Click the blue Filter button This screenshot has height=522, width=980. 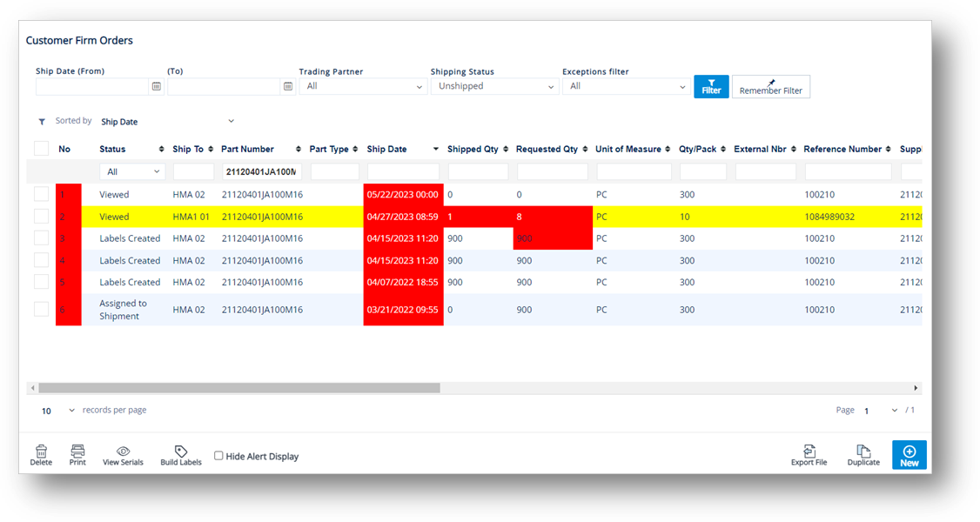pyautogui.click(x=711, y=87)
